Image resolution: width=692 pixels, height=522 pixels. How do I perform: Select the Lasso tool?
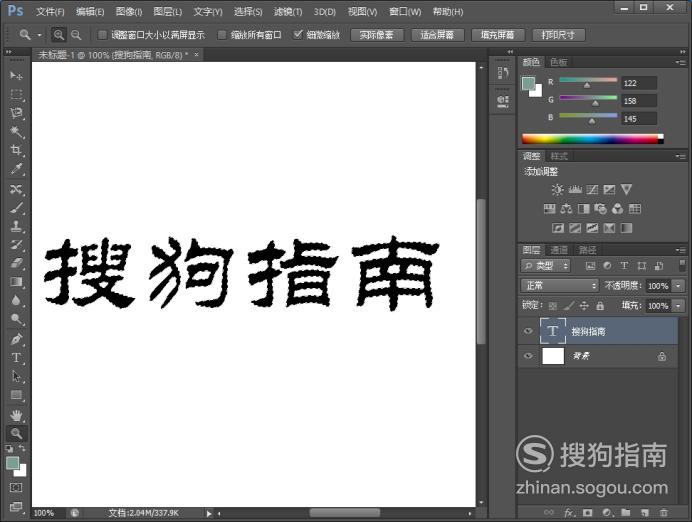pos(16,113)
